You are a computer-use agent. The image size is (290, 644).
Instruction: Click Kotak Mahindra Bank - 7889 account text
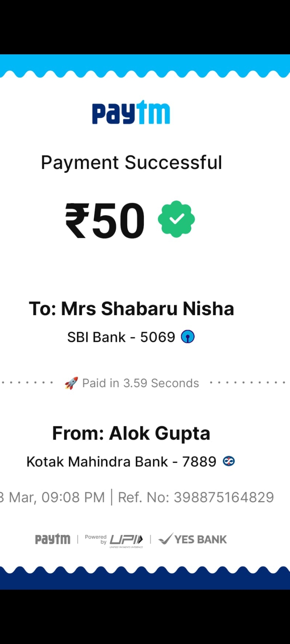[x=121, y=462]
